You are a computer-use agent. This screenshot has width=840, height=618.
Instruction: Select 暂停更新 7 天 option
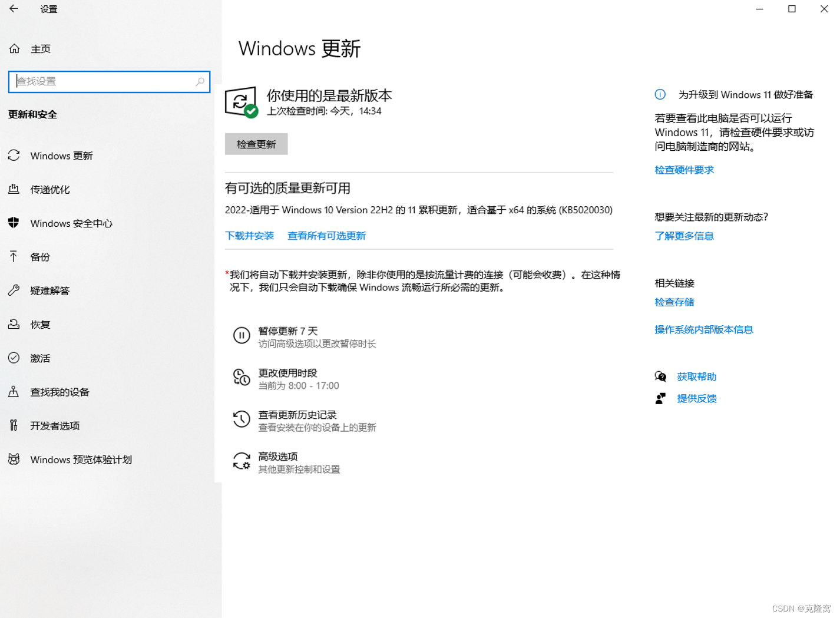(x=305, y=336)
